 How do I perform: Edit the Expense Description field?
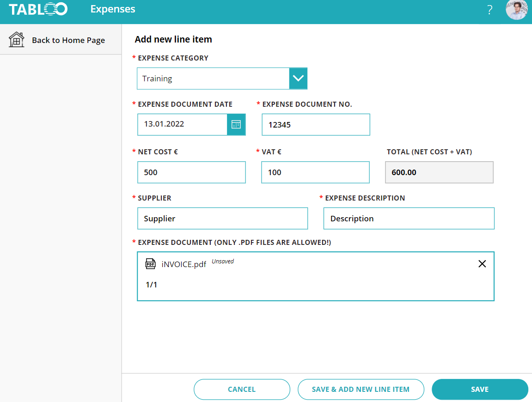(x=409, y=219)
